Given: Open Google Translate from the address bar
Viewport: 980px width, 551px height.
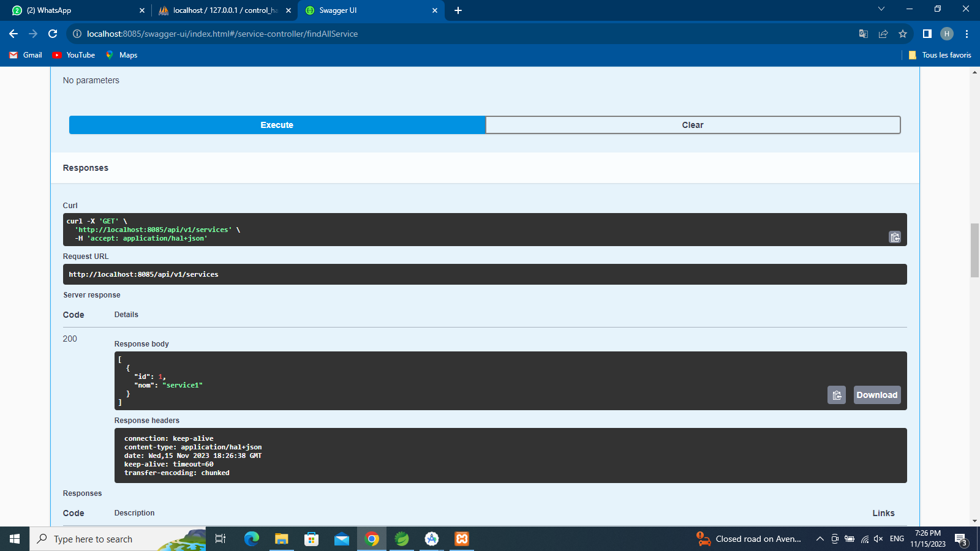Looking at the screenshot, I should point(863,34).
